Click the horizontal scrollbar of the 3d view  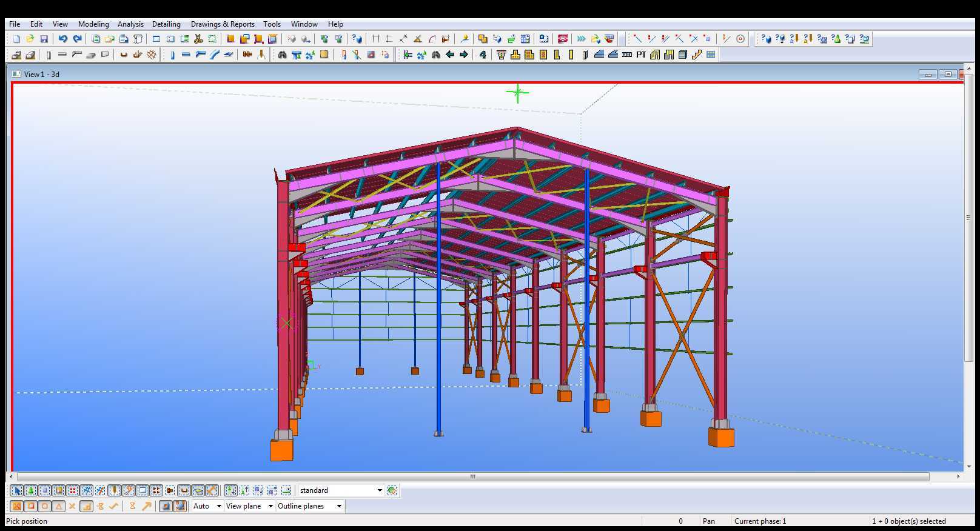473,477
